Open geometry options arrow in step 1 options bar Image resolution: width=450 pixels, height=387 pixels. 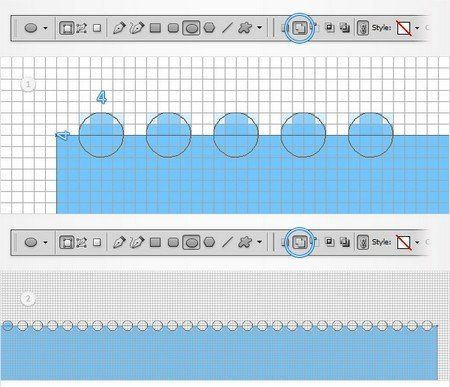coord(259,28)
